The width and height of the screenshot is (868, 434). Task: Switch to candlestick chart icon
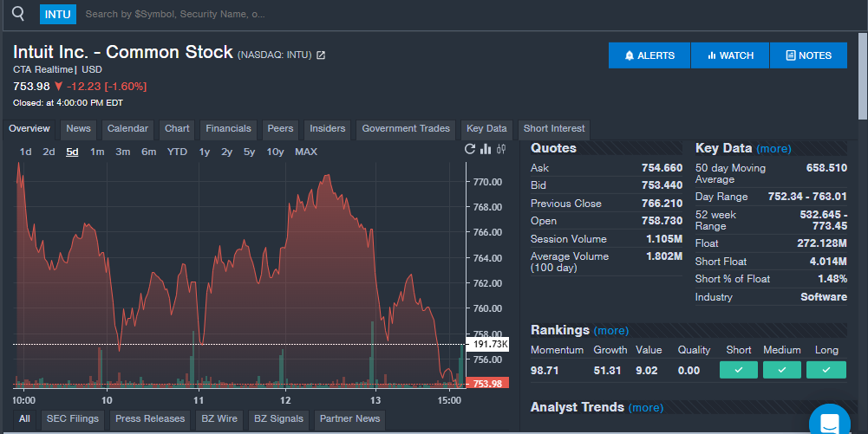tap(501, 149)
